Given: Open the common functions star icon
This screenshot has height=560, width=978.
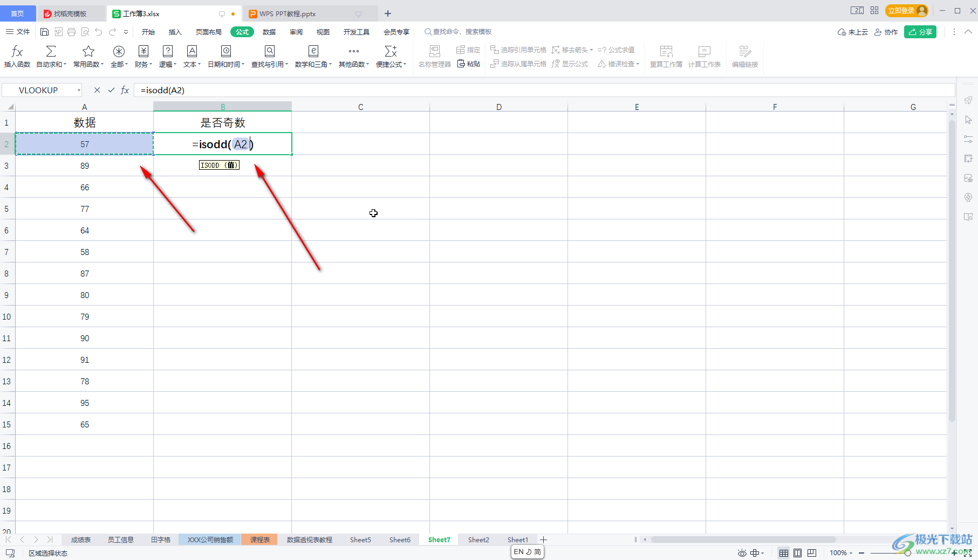Looking at the screenshot, I should click(88, 52).
